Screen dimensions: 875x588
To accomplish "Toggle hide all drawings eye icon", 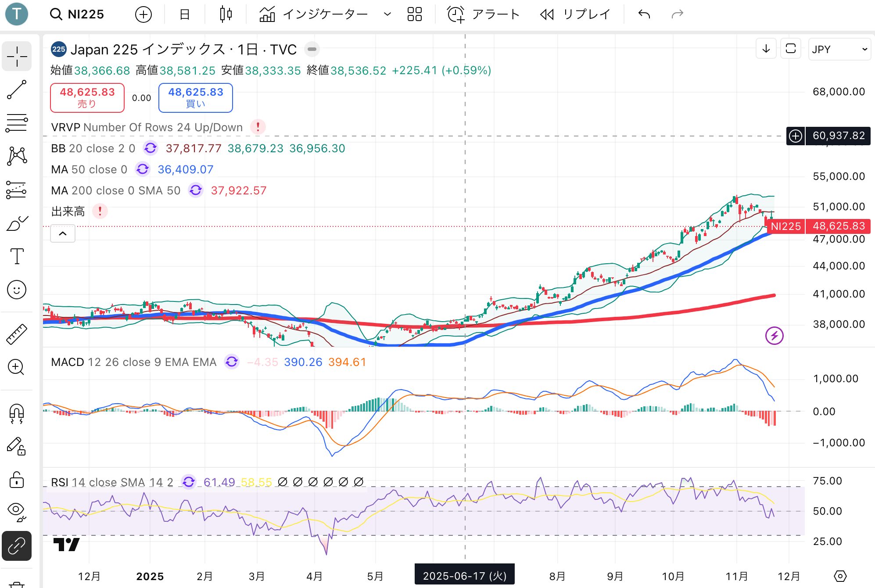I will pyautogui.click(x=17, y=510).
